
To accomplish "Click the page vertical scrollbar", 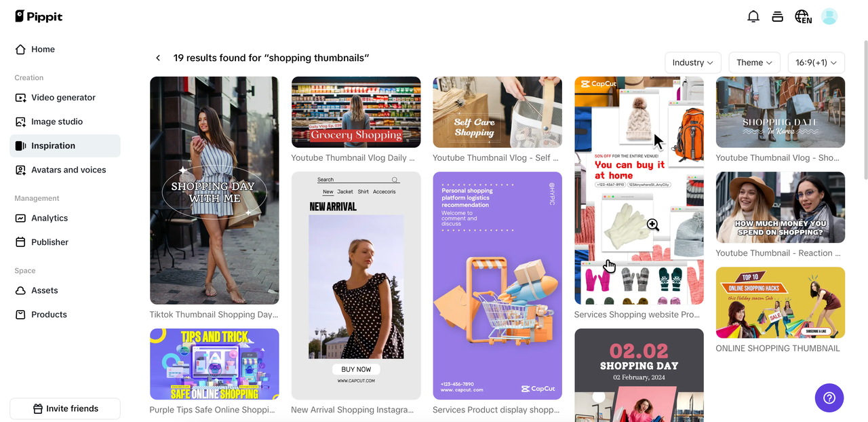I will (865, 109).
